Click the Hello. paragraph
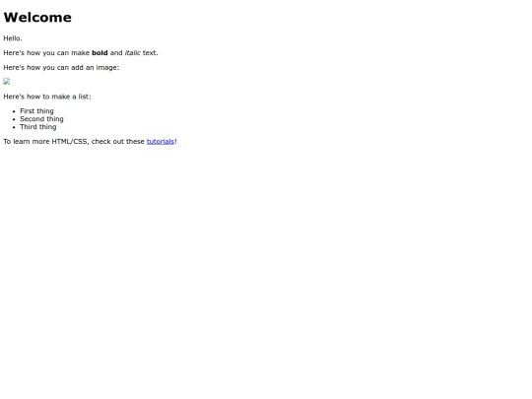This screenshot has height=399, width=532. click(13, 38)
